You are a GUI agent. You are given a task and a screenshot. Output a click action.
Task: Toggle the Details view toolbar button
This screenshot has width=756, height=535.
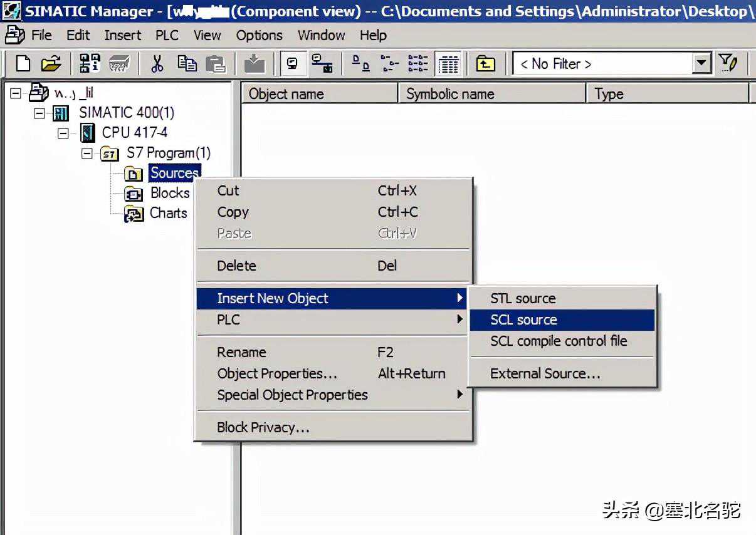[448, 63]
